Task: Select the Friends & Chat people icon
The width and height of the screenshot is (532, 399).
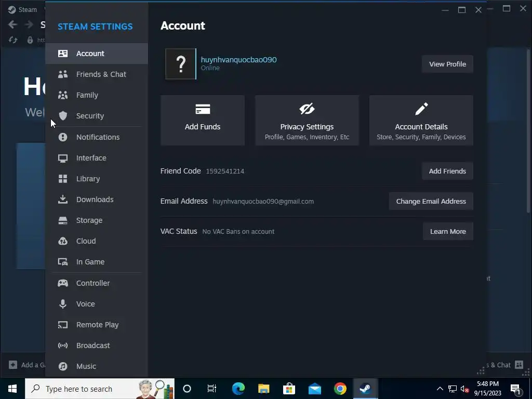Action: coord(63,74)
